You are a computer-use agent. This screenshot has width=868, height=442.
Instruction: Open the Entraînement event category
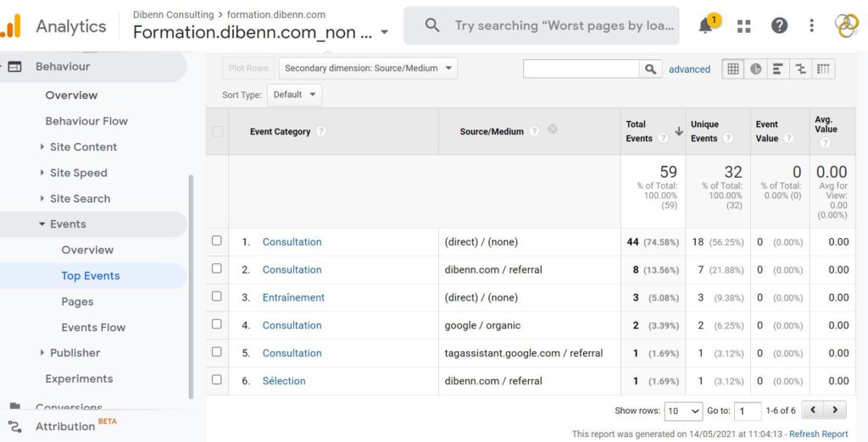[293, 297]
